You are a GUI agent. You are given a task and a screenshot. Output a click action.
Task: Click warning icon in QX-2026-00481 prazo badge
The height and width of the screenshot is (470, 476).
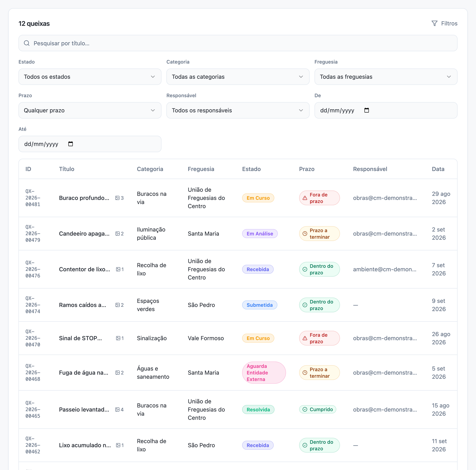pyautogui.click(x=305, y=198)
